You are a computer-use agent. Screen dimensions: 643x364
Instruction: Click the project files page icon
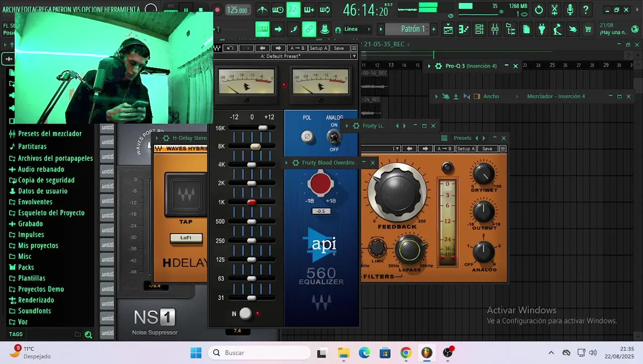click(x=526, y=29)
